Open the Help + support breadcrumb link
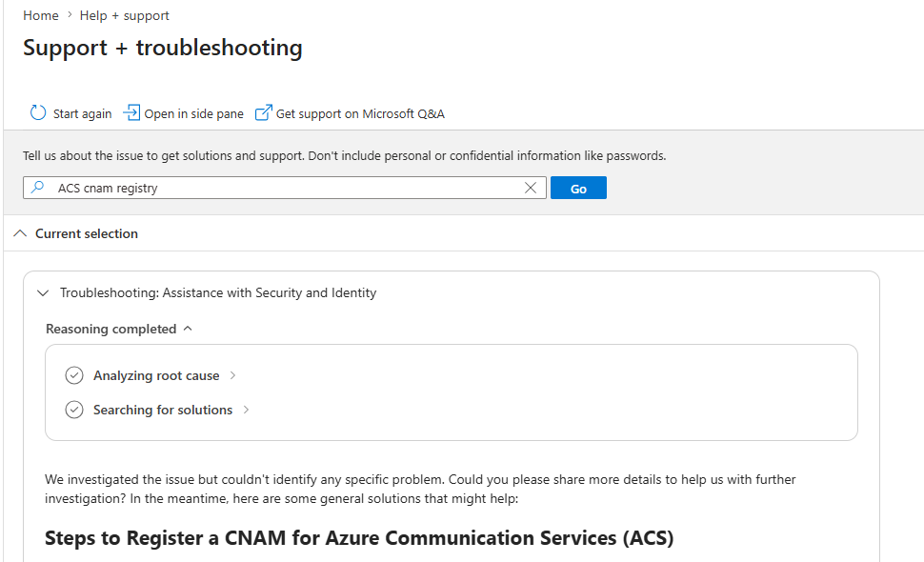 click(125, 15)
